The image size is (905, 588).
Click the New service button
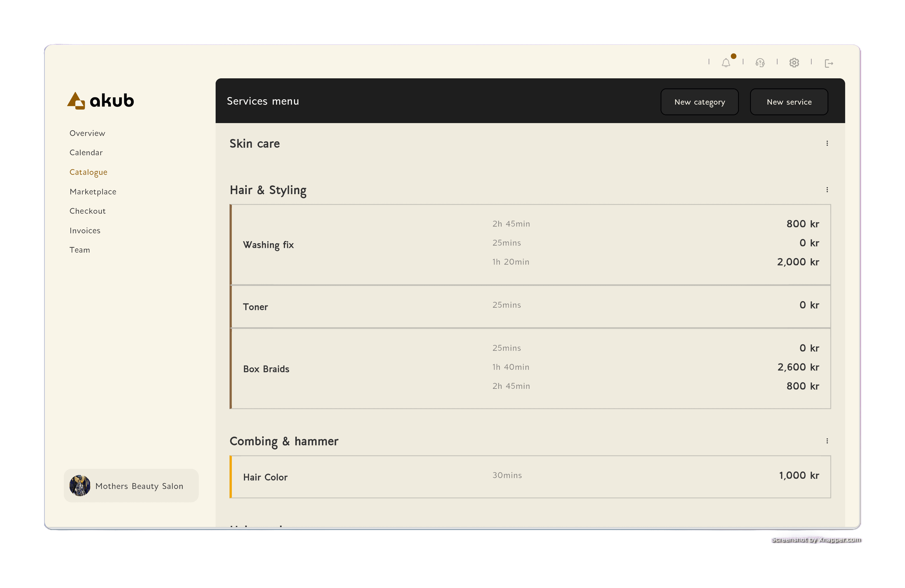pyautogui.click(x=789, y=102)
